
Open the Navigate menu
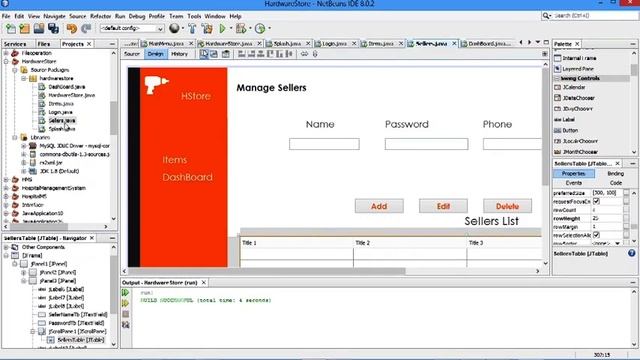(54, 16)
